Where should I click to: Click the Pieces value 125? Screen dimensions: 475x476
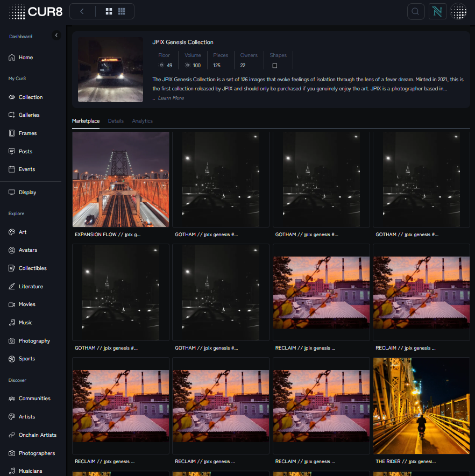tap(217, 66)
